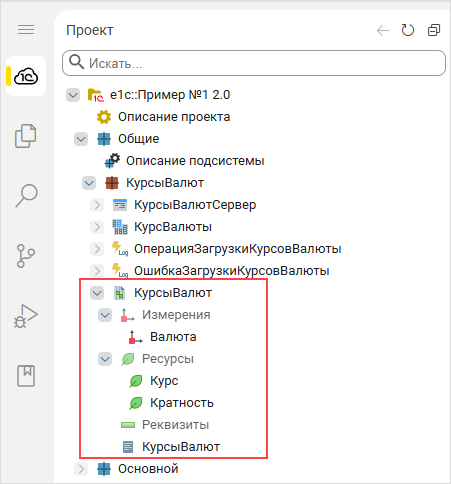
Task: Expand the Основной subsystem node
Action: 81,469
